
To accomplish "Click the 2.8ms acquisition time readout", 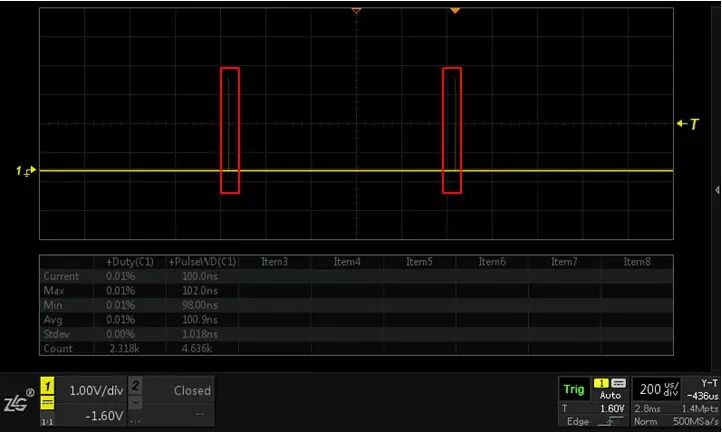I will coord(647,409).
